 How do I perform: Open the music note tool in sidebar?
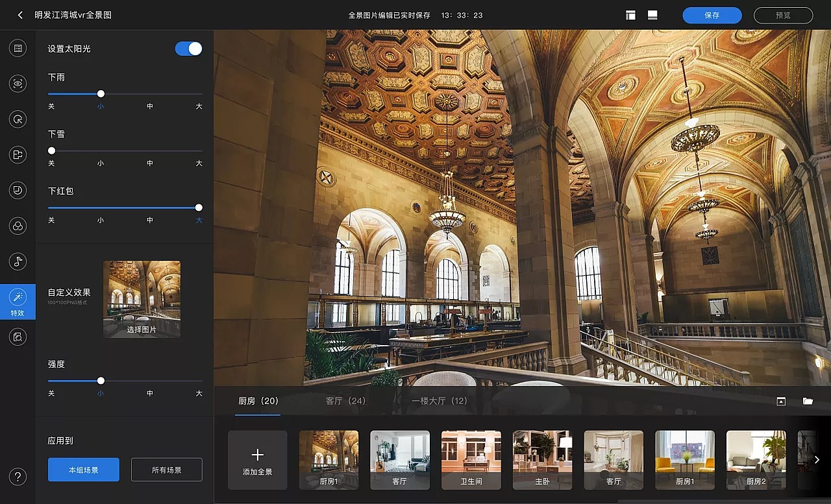[x=18, y=261]
